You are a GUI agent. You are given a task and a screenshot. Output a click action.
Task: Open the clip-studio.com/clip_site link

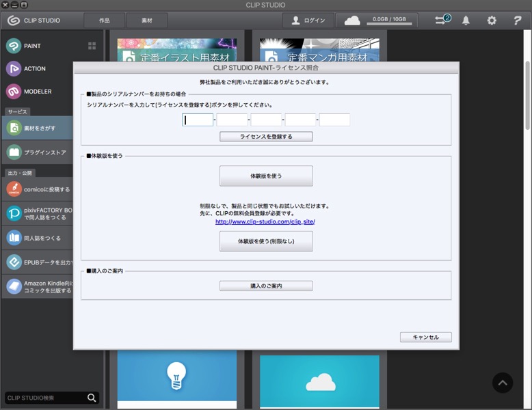pyautogui.click(x=265, y=221)
